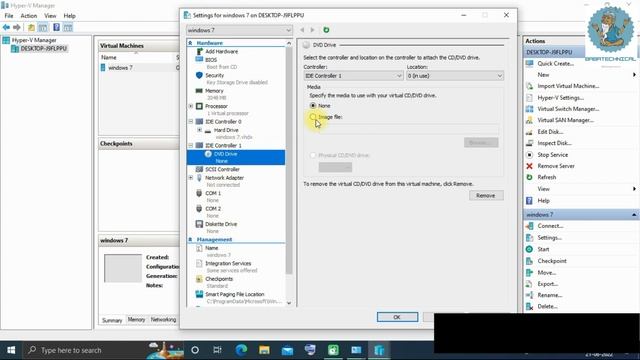This screenshot has height=360, width=640.
Task: Switch to the Summary tab
Action: (x=112, y=320)
